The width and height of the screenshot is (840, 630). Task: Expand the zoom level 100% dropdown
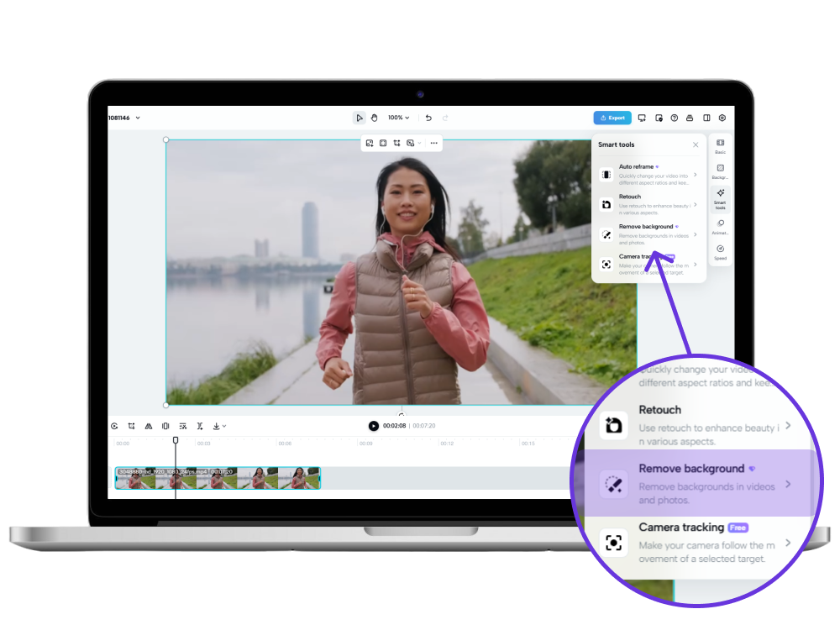coord(401,118)
